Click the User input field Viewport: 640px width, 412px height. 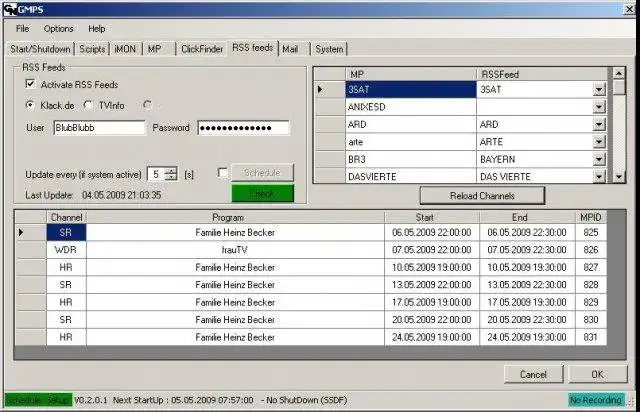pyautogui.click(x=99, y=127)
